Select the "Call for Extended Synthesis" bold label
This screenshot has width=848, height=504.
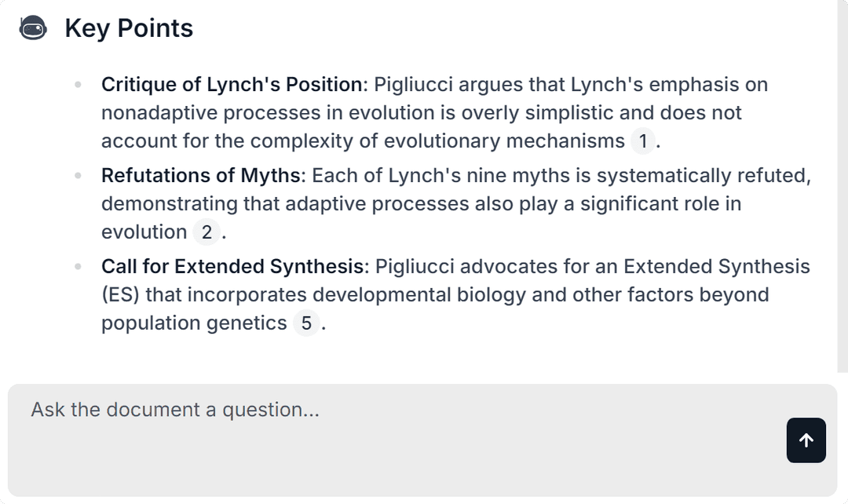tap(233, 267)
